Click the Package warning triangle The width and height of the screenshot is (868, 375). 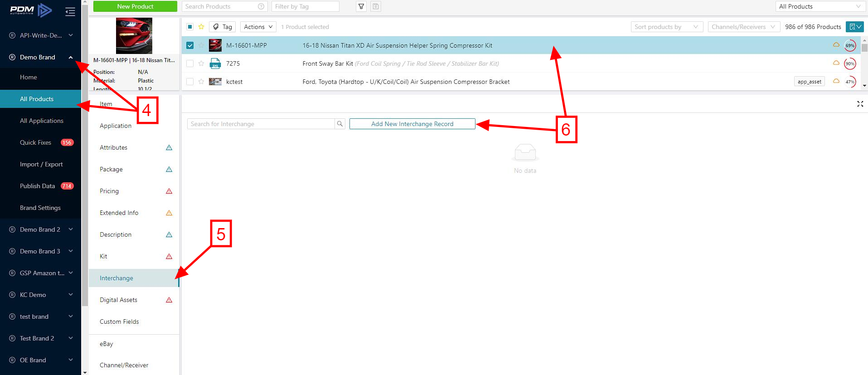coord(169,169)
